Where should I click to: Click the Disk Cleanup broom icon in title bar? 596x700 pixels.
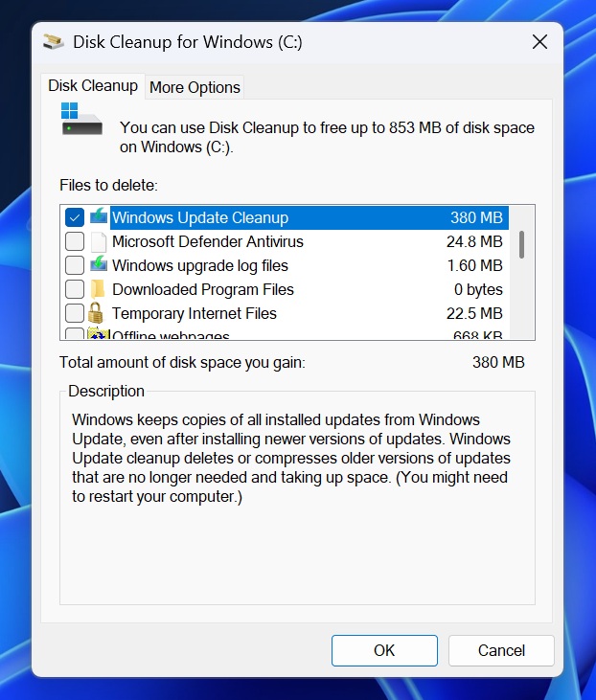(54, 42)
